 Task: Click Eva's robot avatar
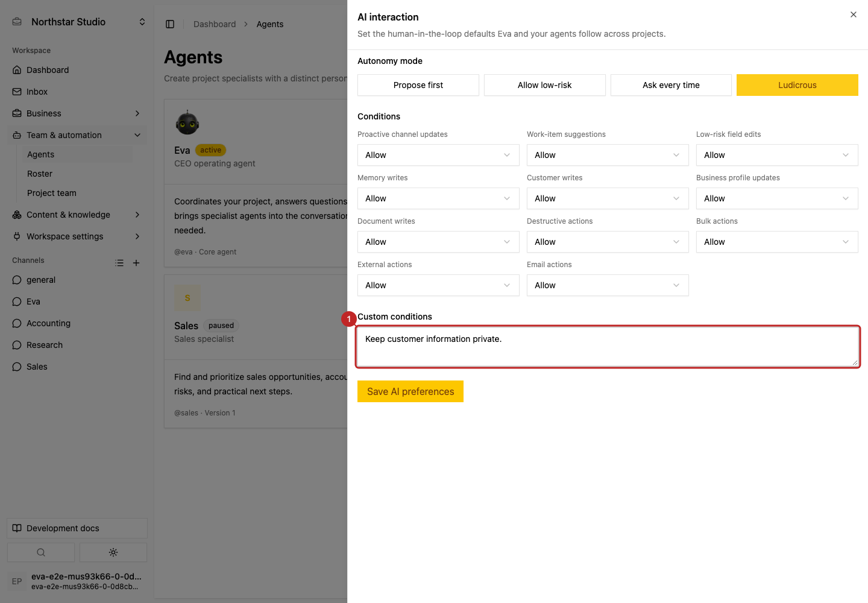point(187,122)
